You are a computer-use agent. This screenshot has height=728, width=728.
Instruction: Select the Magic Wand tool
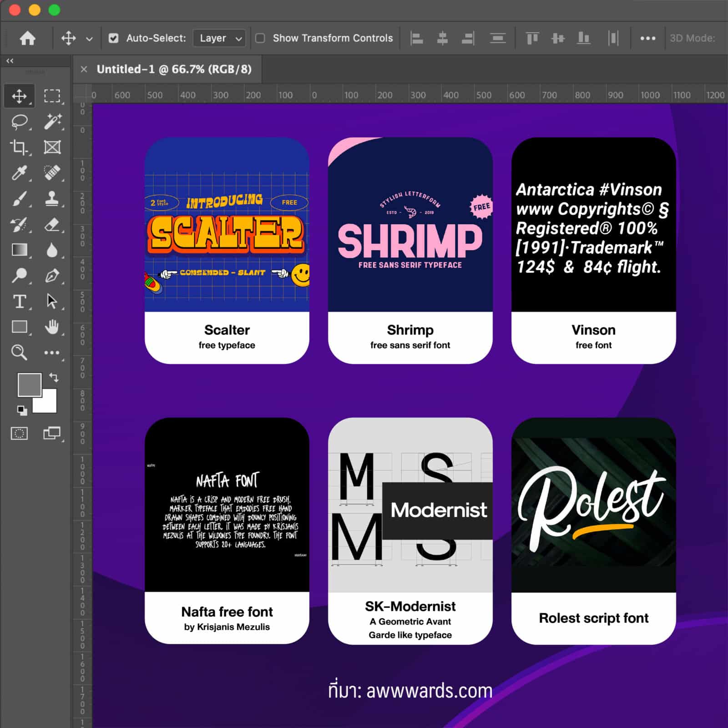click(52, 121)
